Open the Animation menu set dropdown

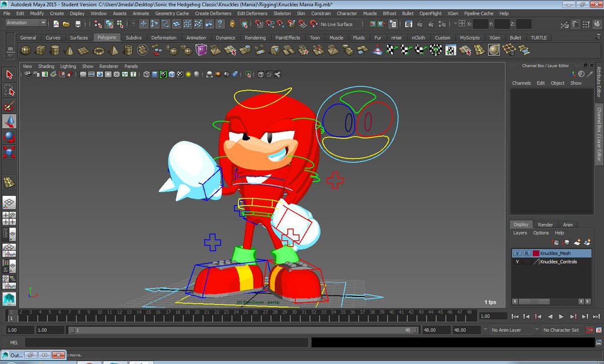(26, 23)
